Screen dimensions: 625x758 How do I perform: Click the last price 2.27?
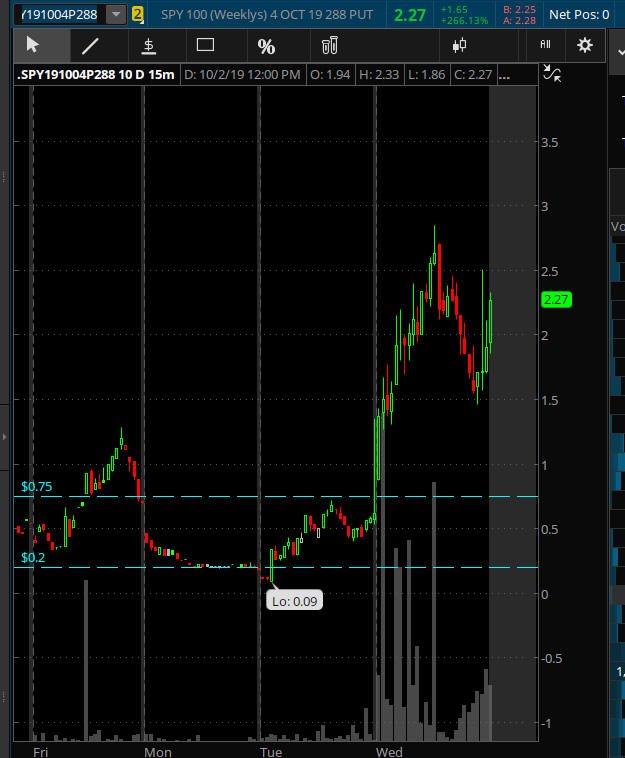(409, 15)
